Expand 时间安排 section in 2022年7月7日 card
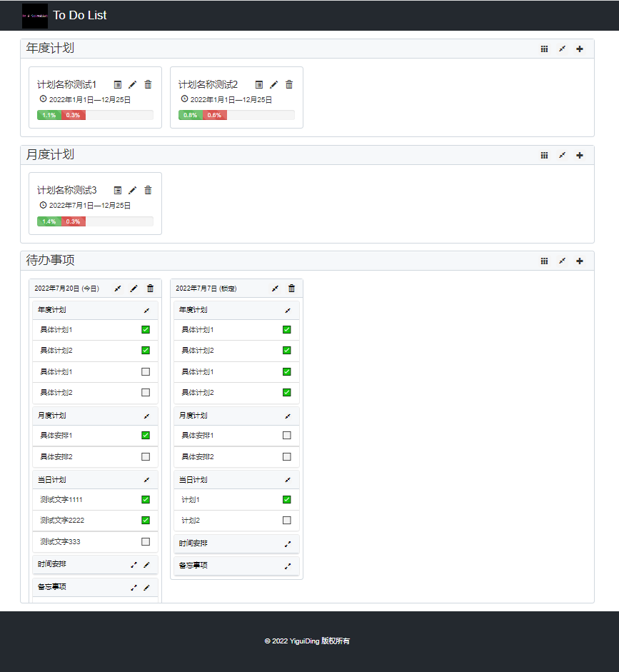This screenshot has height=672, width=619. tap(288, 544)
